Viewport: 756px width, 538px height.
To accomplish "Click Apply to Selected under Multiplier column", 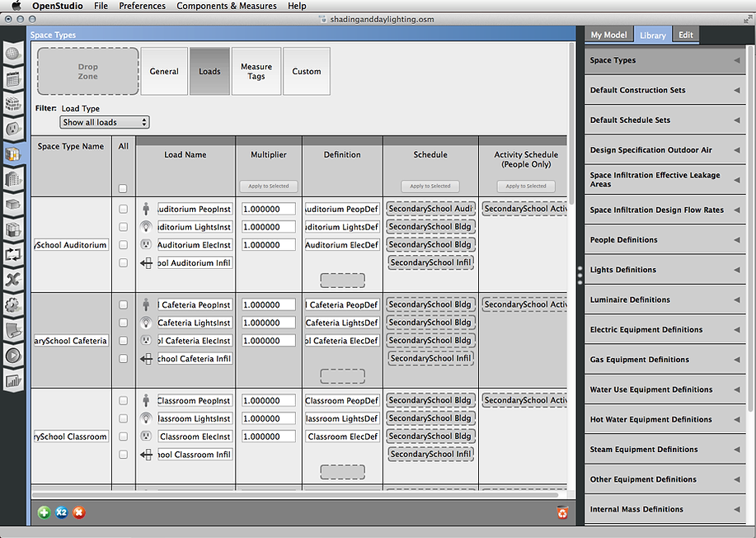I will 269,186.
